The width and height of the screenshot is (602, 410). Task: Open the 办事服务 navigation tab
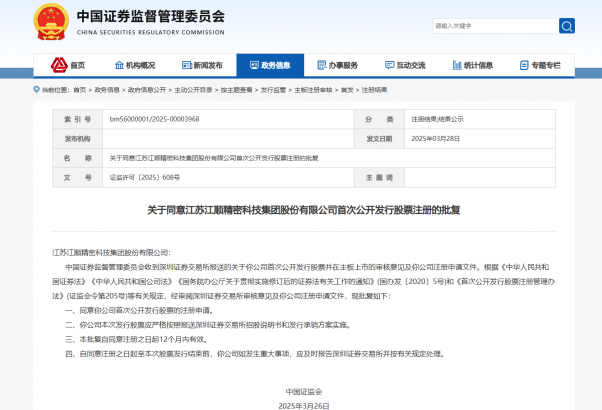click(x=338, y=65)
